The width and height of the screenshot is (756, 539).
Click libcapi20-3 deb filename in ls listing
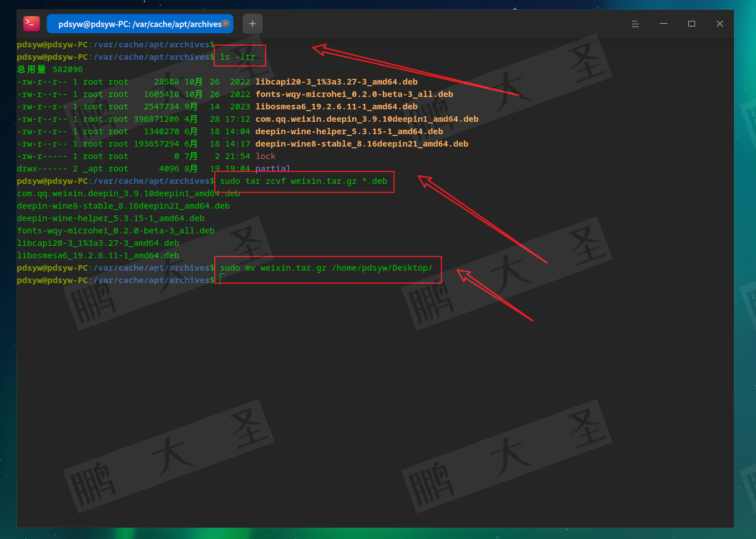(x=336, y=82)
